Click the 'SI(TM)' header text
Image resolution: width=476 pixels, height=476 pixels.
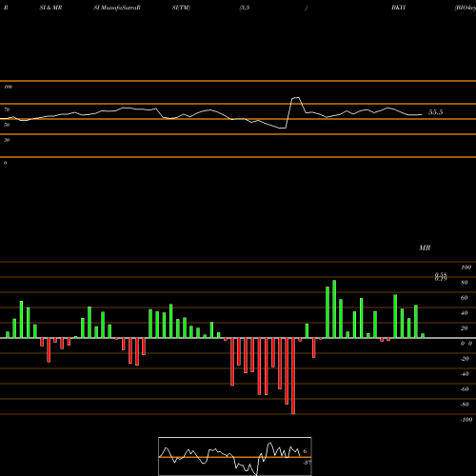coord(181,8)
